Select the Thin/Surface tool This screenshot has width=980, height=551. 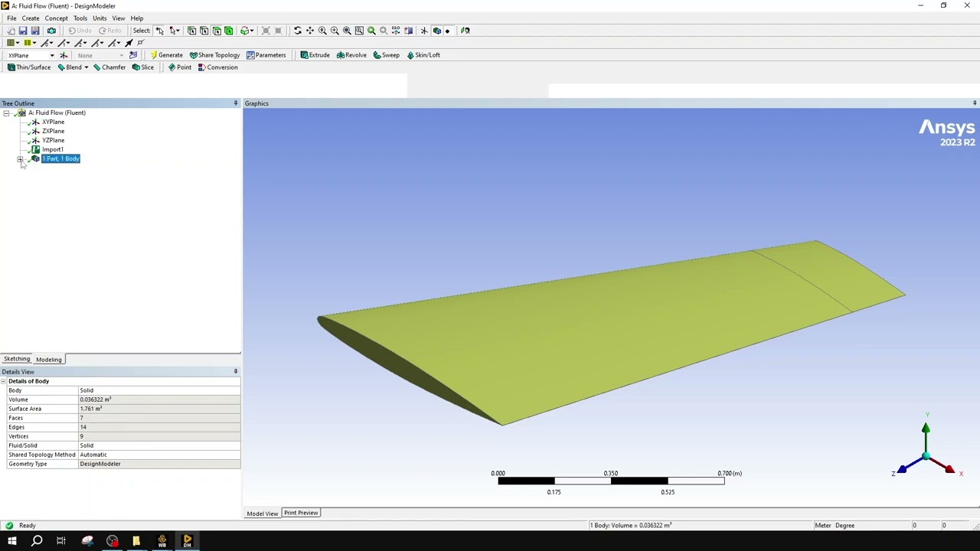pyautogui.click(x=29, y=67)
